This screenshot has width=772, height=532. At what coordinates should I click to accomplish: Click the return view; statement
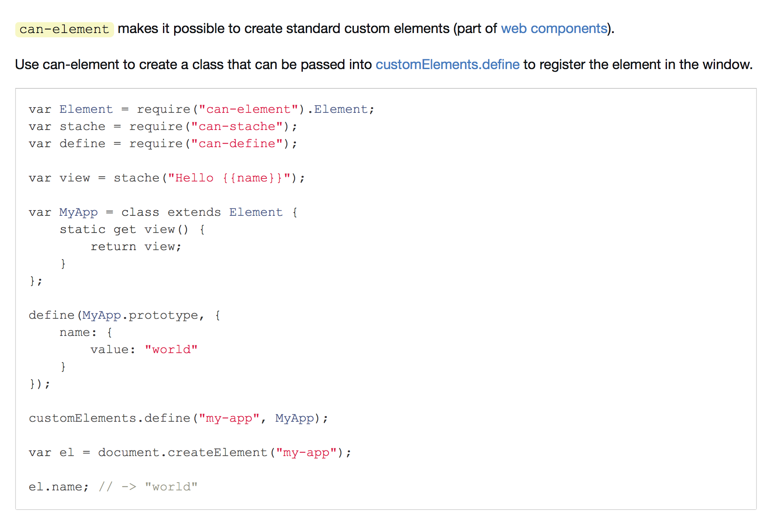coord(136,247)
